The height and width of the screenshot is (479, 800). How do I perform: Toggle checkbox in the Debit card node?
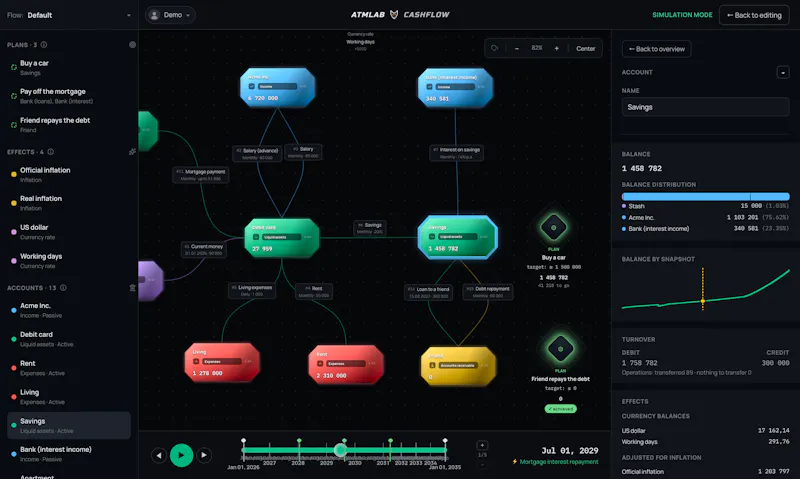[256, 237]
